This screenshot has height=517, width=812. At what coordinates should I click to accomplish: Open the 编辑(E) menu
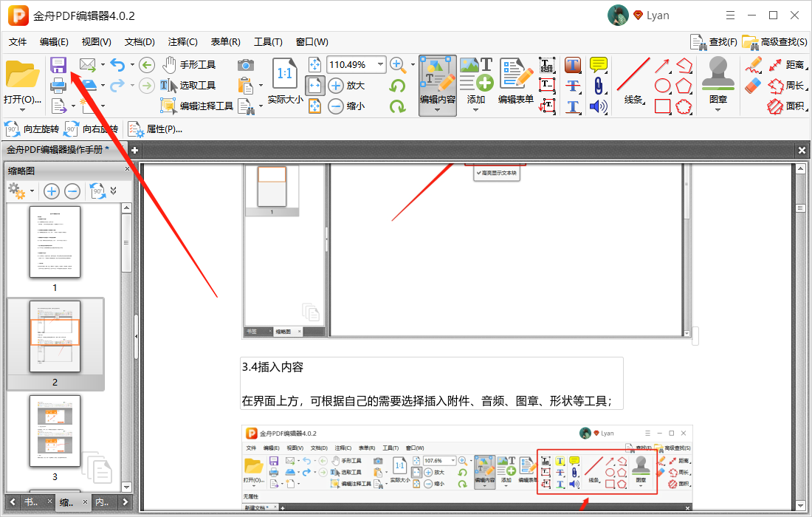54,42
